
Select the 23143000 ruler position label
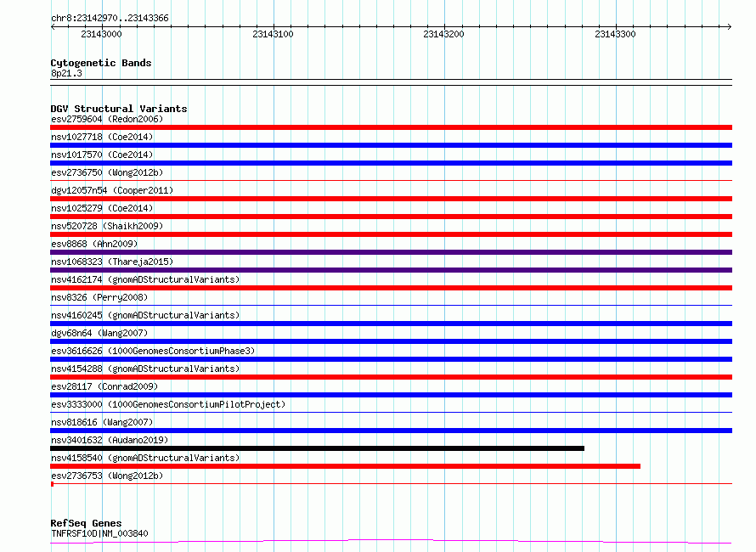[x=101, y=34]
